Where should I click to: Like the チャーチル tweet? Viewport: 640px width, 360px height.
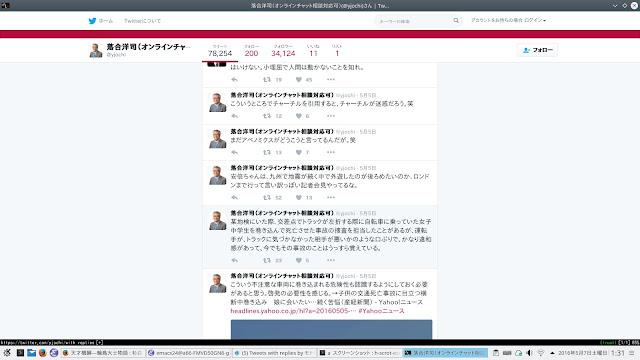299,116
